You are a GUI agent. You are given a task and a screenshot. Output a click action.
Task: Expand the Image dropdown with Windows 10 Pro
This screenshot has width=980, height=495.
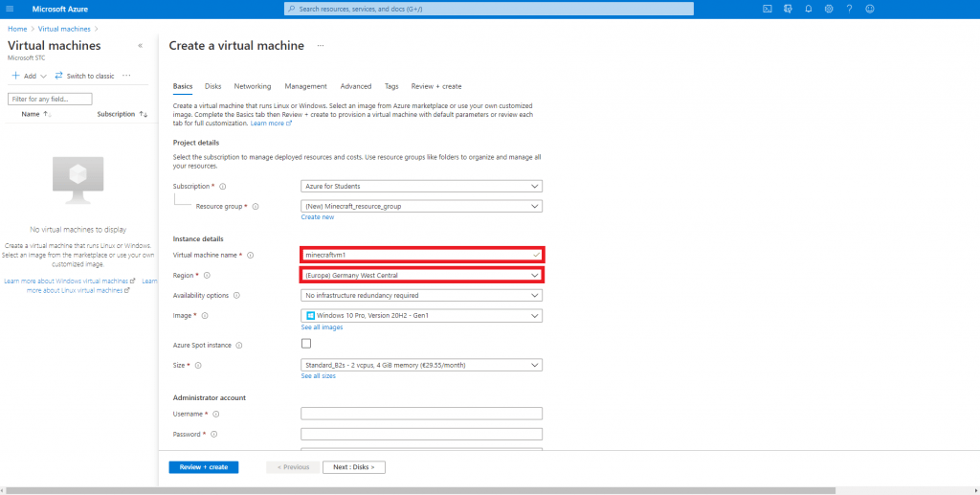pos(421,315)
